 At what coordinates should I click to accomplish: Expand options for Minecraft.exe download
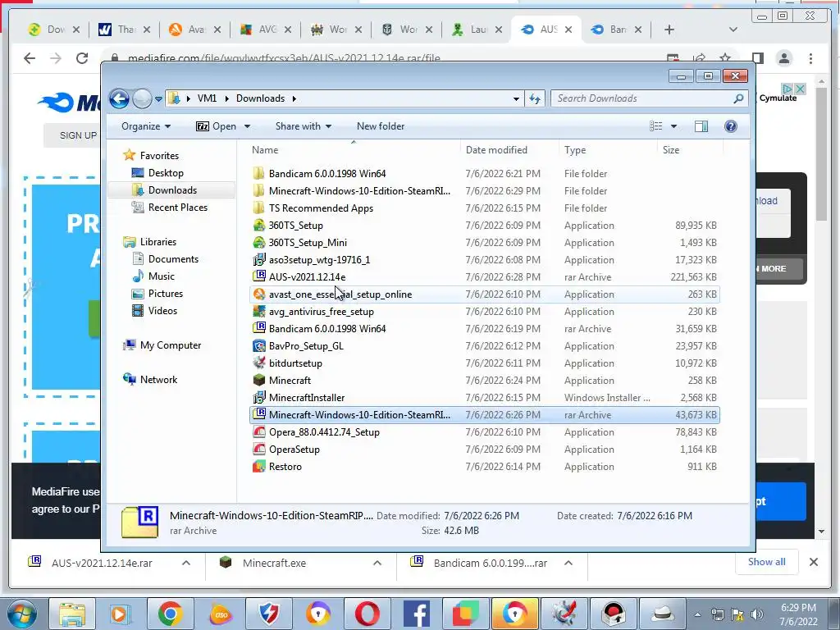click(377, 563)
